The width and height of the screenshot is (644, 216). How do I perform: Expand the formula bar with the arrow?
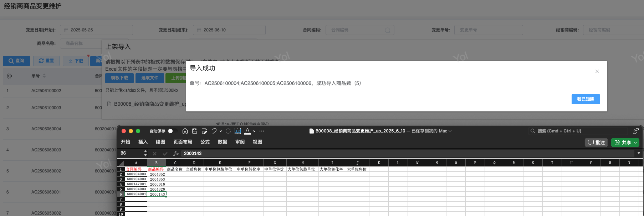click(x=639, y=153)
